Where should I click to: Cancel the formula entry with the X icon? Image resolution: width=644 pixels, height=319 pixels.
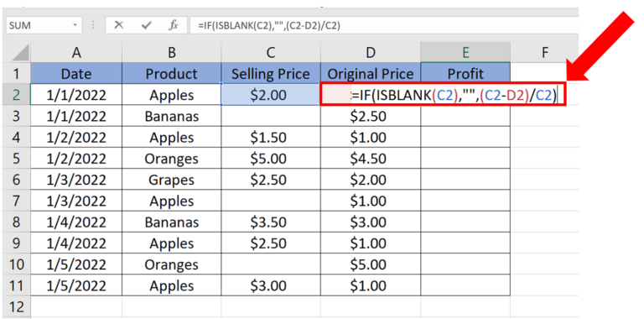119,25
